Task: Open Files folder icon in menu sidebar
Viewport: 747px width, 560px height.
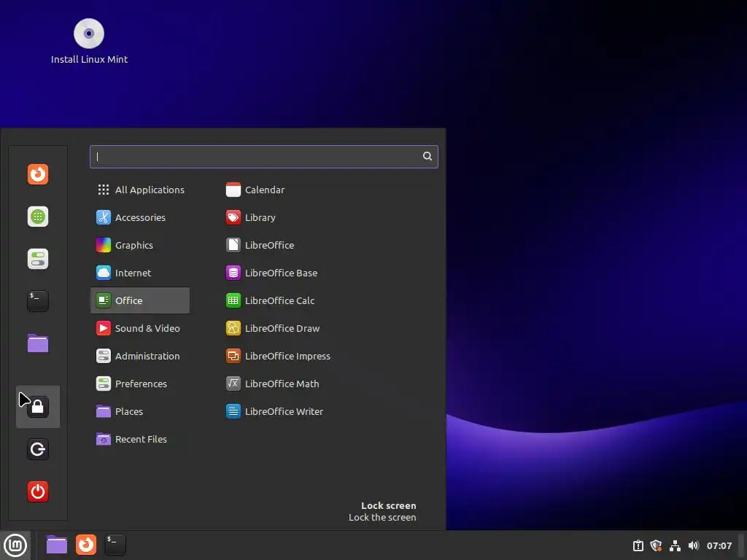Action: click(38, 343)
